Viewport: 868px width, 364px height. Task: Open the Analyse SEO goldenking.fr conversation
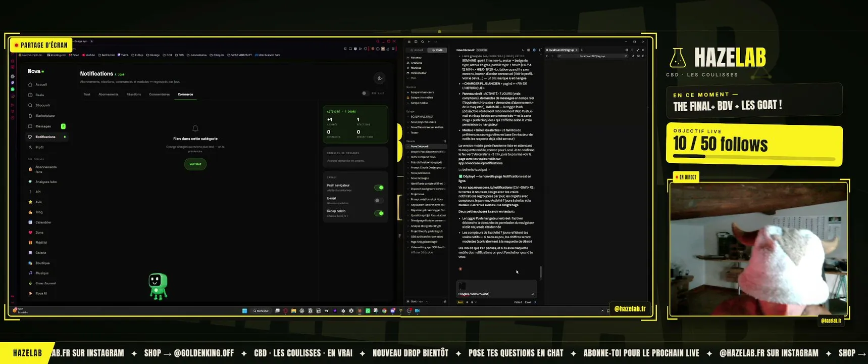click(x=427, y=226)
